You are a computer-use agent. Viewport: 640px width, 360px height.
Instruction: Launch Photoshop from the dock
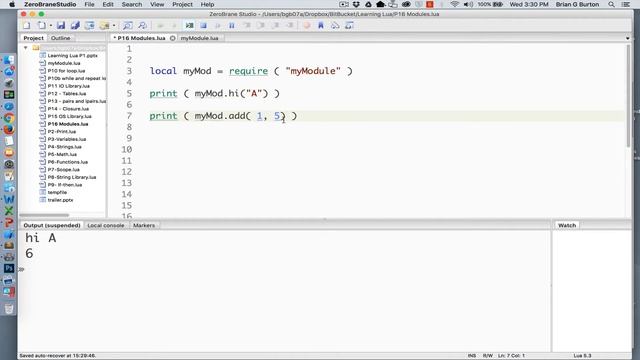[x=9, y=268]
